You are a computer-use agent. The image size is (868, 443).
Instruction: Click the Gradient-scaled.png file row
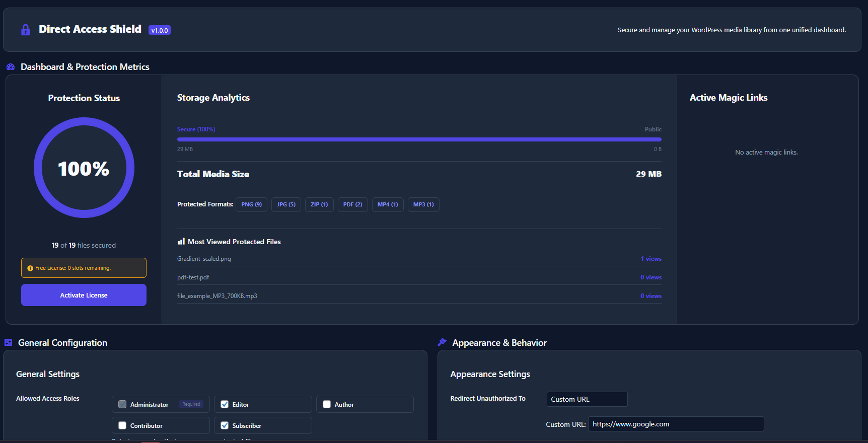419,259
